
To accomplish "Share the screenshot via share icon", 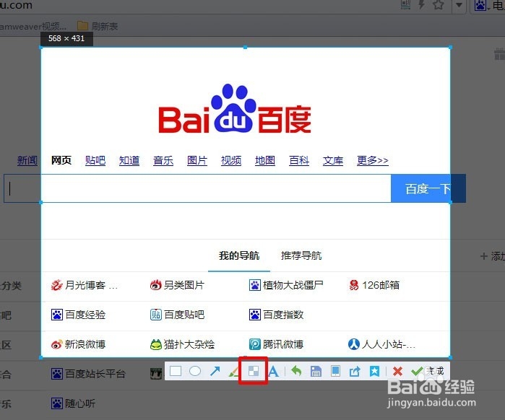I will coord(355,372).
